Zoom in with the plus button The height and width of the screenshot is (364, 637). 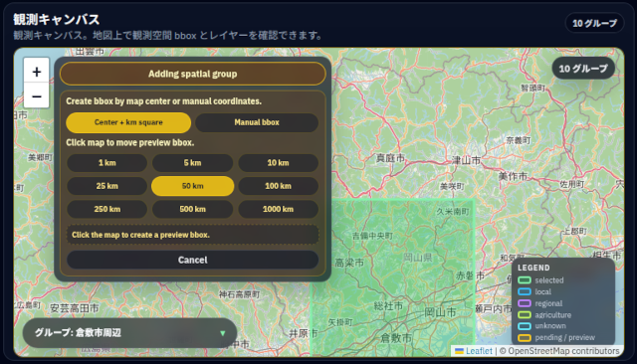tap(37, 72)
